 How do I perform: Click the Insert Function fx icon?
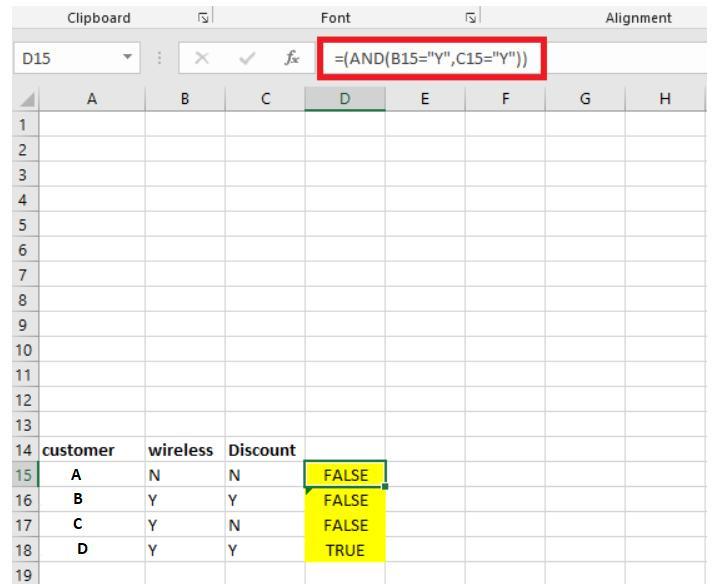(292, 58)
